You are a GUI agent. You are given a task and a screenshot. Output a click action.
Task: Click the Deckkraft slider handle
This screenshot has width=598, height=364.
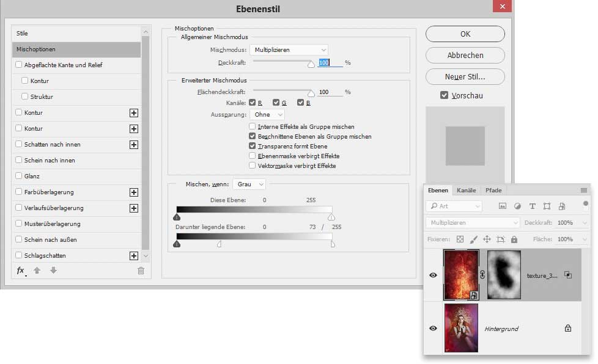tap(311, 64)
